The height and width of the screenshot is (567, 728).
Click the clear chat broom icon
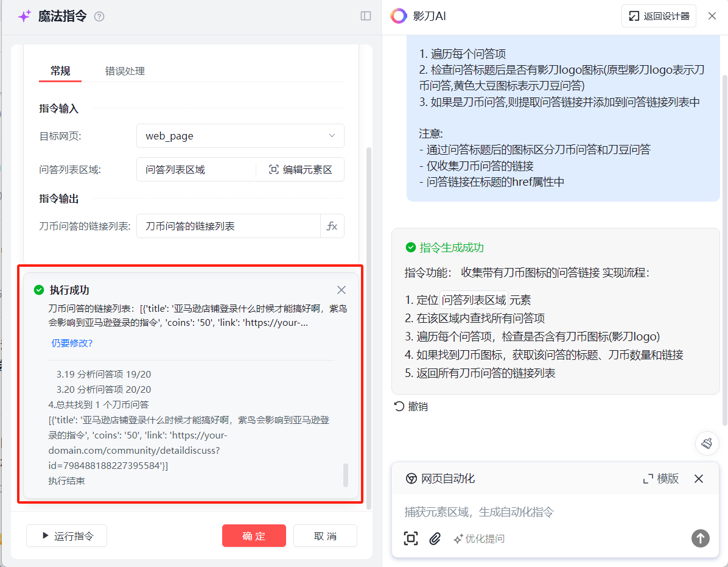(x=707, y=443)
